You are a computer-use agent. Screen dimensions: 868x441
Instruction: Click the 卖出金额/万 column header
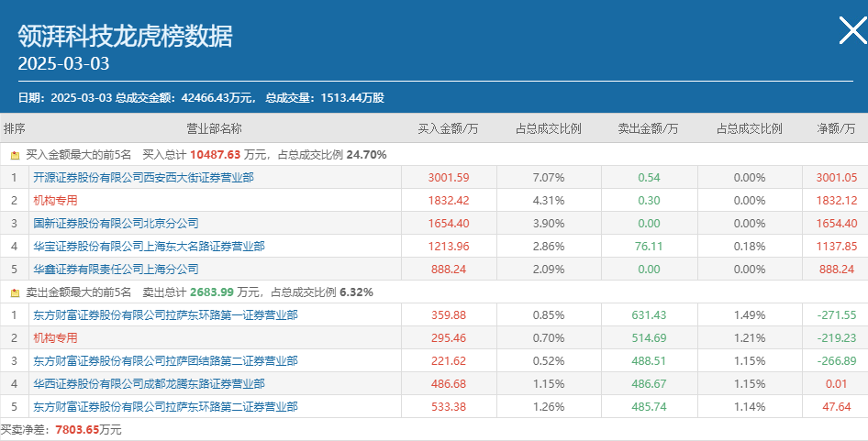pos(648,129)
